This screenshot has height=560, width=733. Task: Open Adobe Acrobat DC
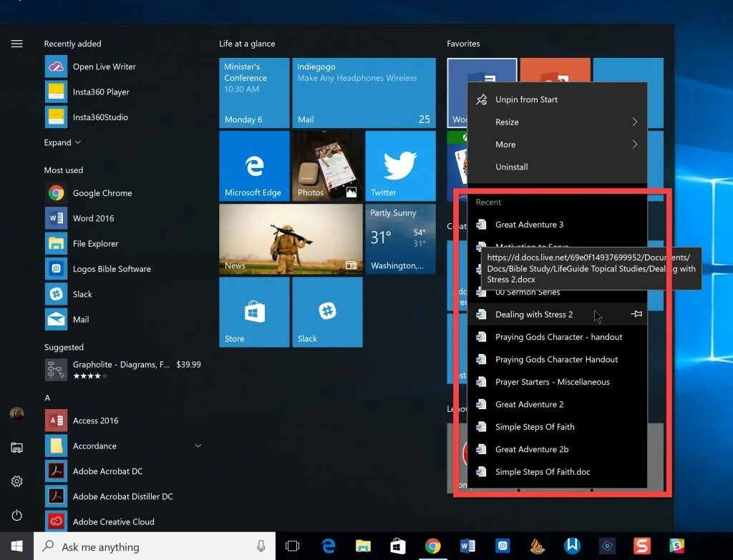(123, 471)
